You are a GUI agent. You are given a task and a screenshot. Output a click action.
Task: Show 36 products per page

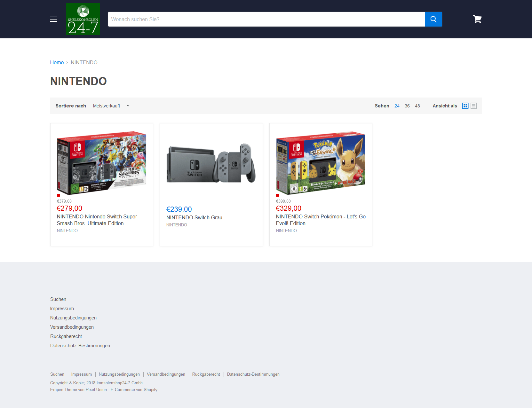(407, 106)
